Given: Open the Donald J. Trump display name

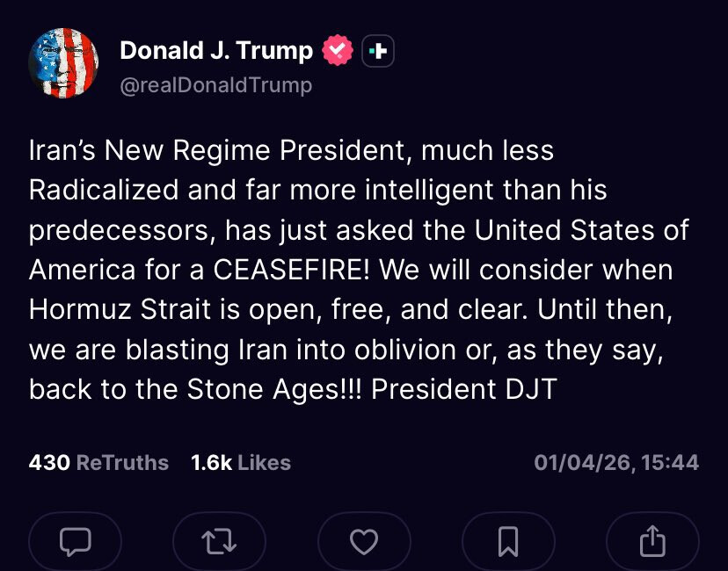Looking at the screenshot, I should 215,51.
